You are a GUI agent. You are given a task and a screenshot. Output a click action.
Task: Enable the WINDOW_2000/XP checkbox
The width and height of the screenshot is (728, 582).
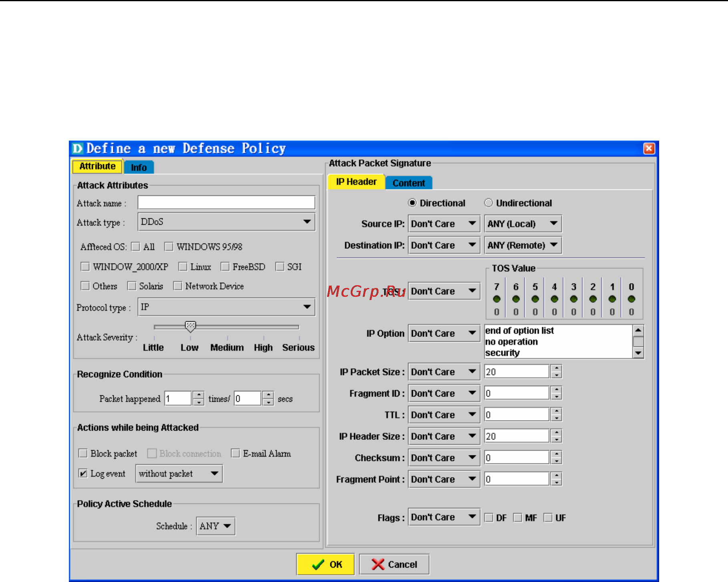click(x=85, y=266)
